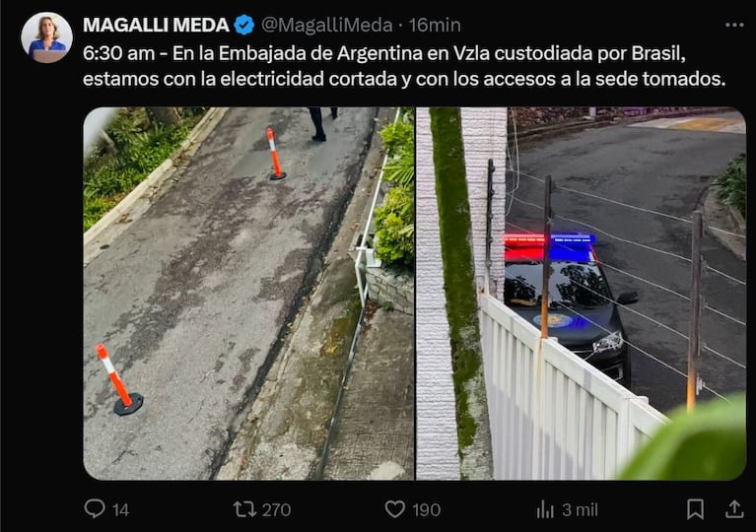Viewport: 756px width, 532px height.
Task: Open the view analytics bar chart icon
Action: (x=545, y=509)
